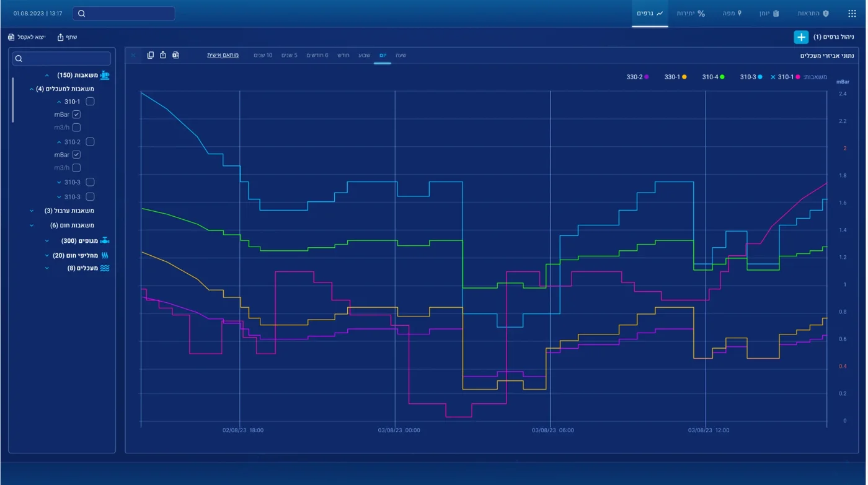The image size is (868, 485).
Task: Click the 03/08/23 12:00 axis label
Action: pyautogui.click(x=709, y=430)
